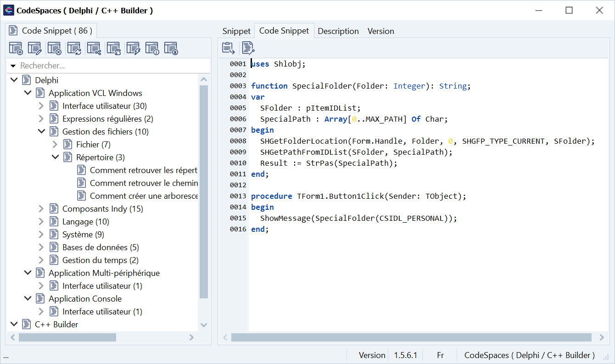
Task: Open the Version tab
Action: click(380, 31)
